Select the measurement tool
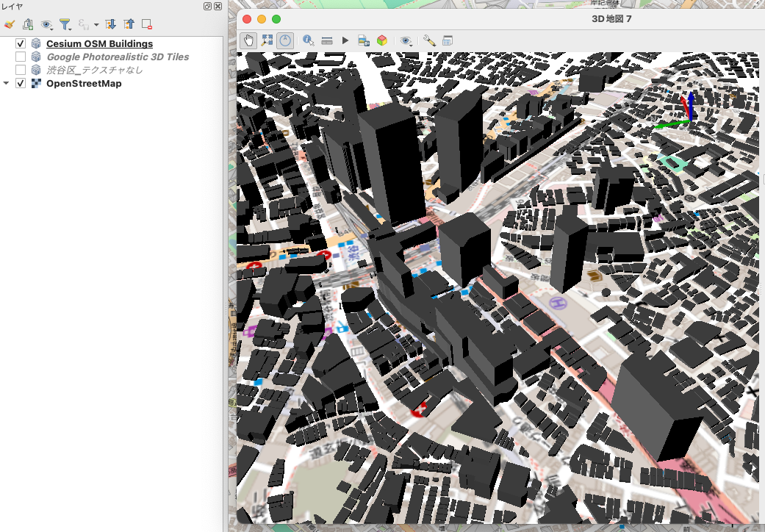765x532 pixels. (x=328, y=40)
